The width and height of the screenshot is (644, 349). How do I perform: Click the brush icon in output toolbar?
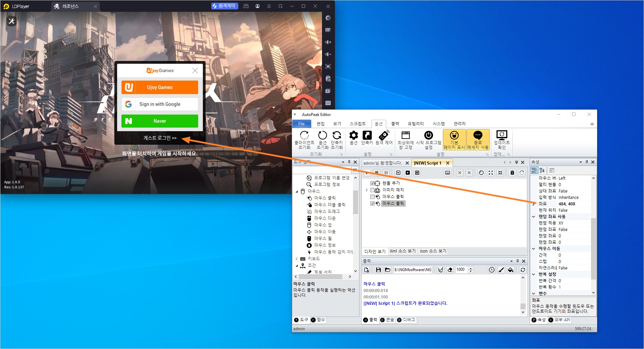[501, 270]
